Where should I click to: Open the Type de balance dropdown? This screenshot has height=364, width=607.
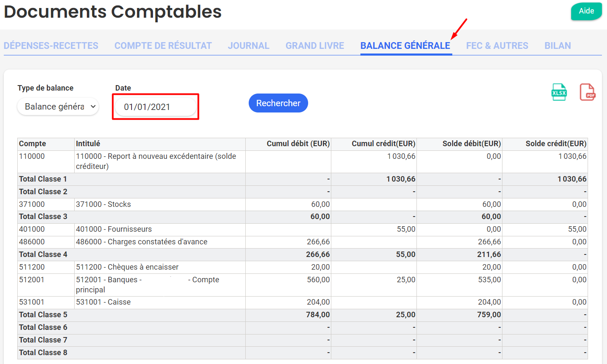point(58,107)
